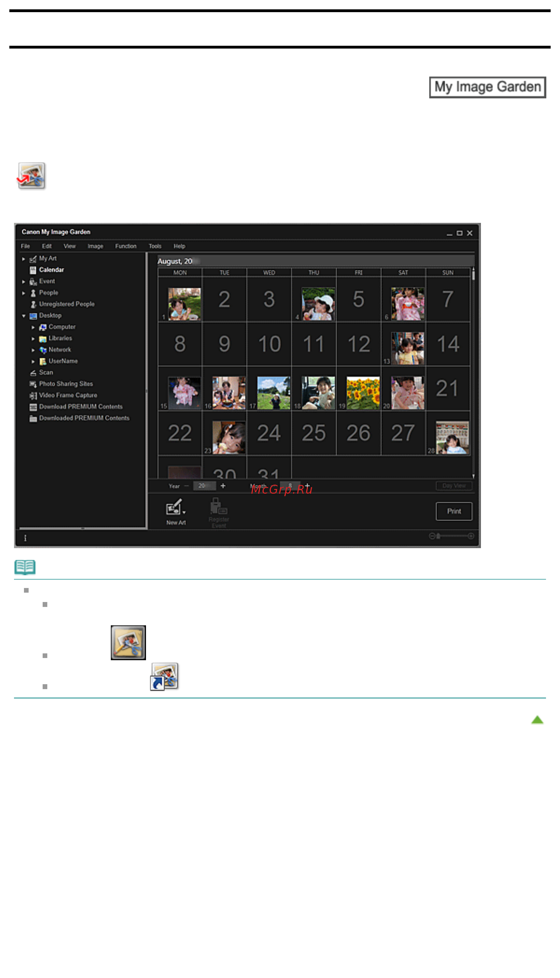Click the information icon in the status bar
This screenshot has height=978, width=560.
[26, 538]
